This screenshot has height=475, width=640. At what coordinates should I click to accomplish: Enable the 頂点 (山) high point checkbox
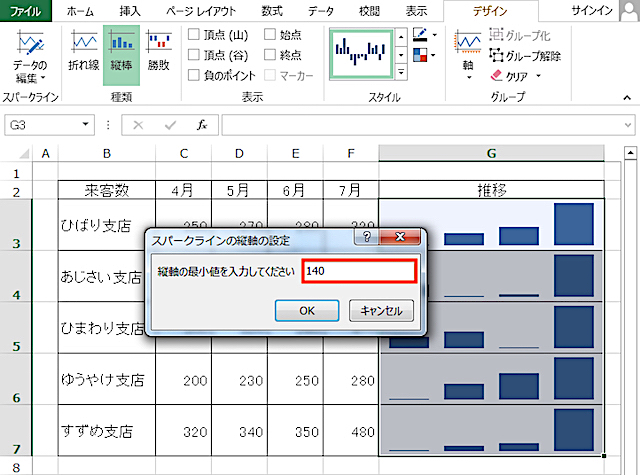[194, 34]
